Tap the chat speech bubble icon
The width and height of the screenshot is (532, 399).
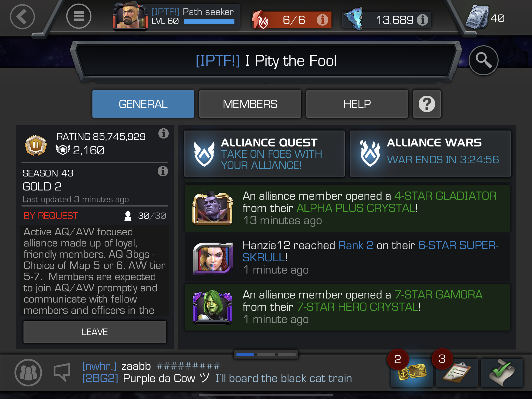click(62, 372)
